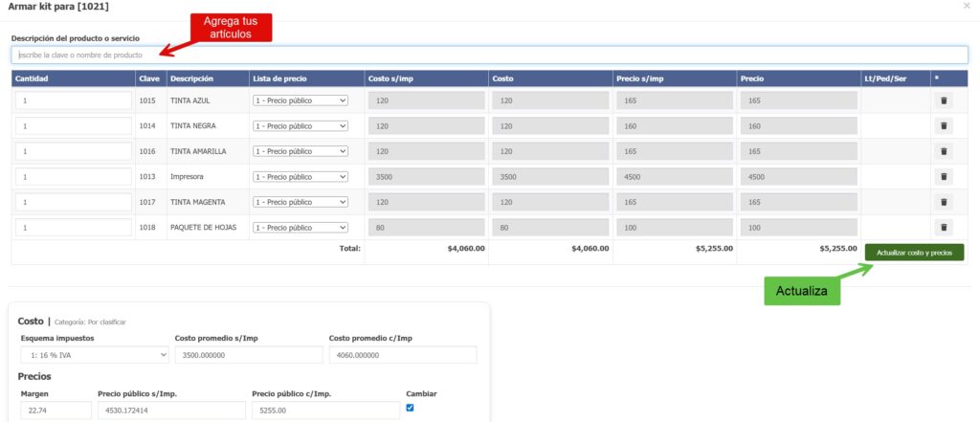Remove TINTA MAGENTA with trash icon
The height and width of the screenshot is (422, 980).
pos(943,202)
